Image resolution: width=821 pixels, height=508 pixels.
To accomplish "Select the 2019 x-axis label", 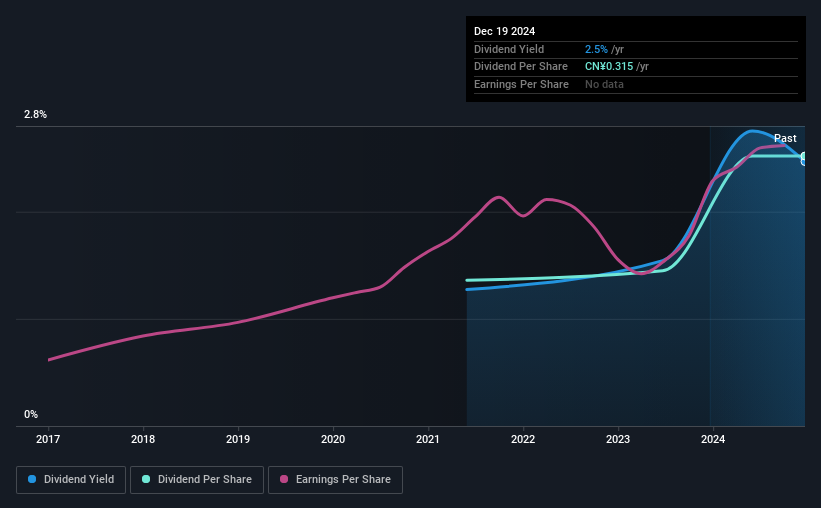I will pyautogui.click(x=238, y=439).
